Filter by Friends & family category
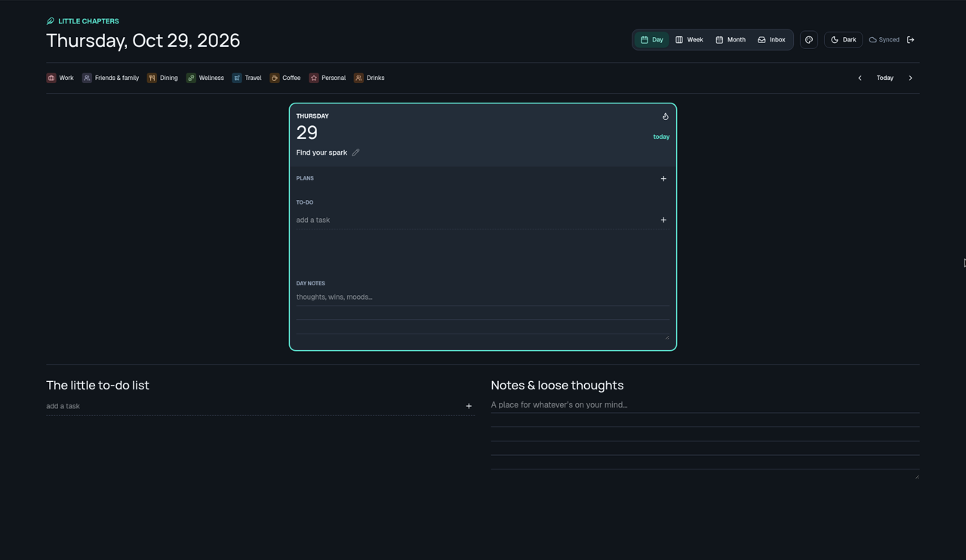Viewport: 966px width, 560px height. [x=111, y=78]
